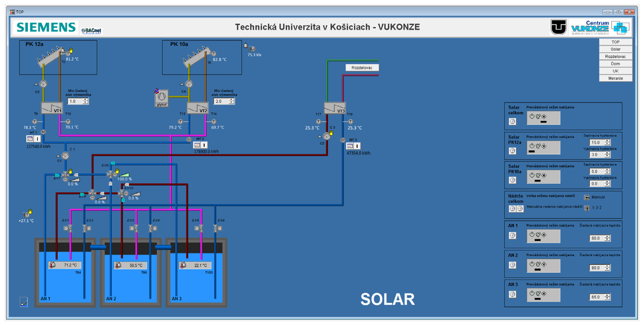Open the MT 3 trend chart icon

coord(350,146)
